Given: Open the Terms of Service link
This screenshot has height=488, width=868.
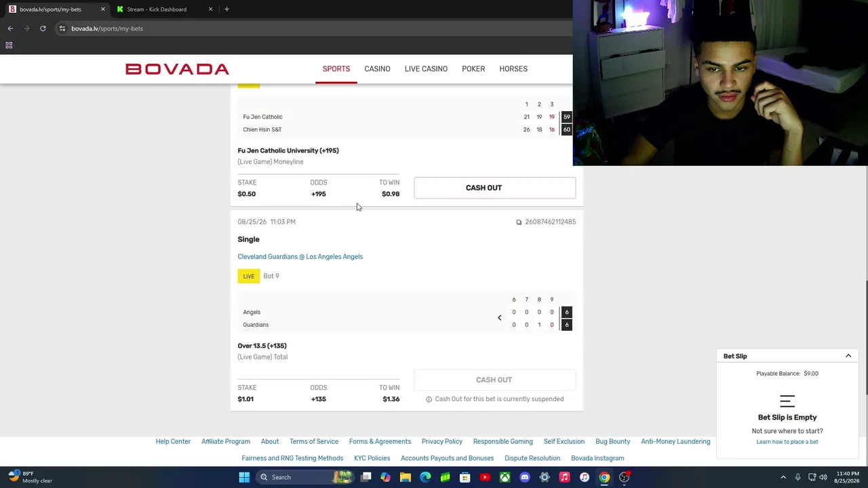Looking at the screenshot, I should click(x=314, y=442).
